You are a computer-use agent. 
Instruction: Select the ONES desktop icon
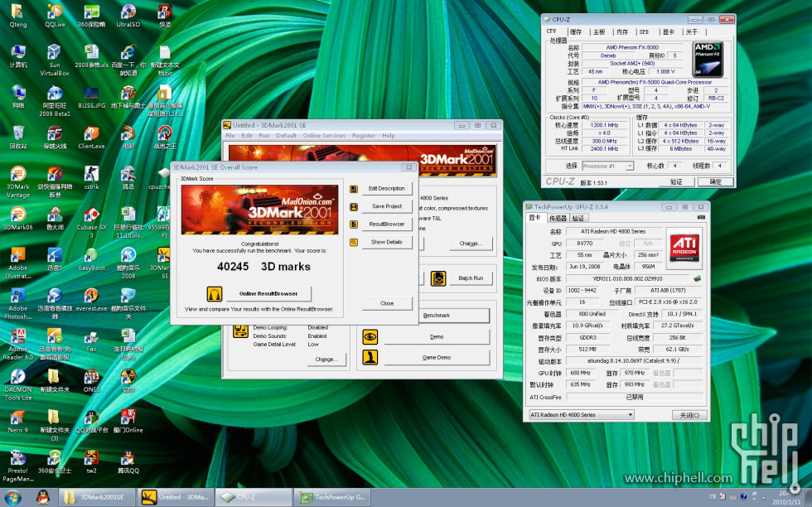(x=92, y=380)
